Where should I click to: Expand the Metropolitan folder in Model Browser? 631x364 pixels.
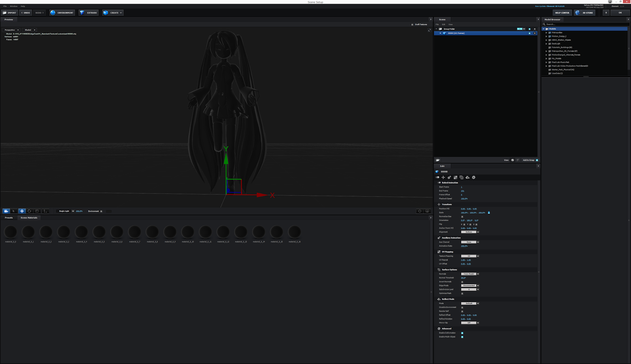546,33
